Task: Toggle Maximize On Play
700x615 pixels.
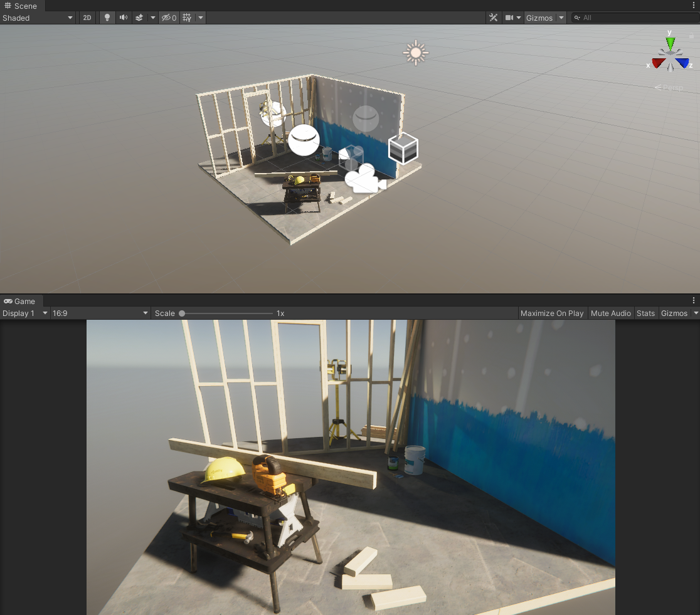Action: tap(552, 313)
